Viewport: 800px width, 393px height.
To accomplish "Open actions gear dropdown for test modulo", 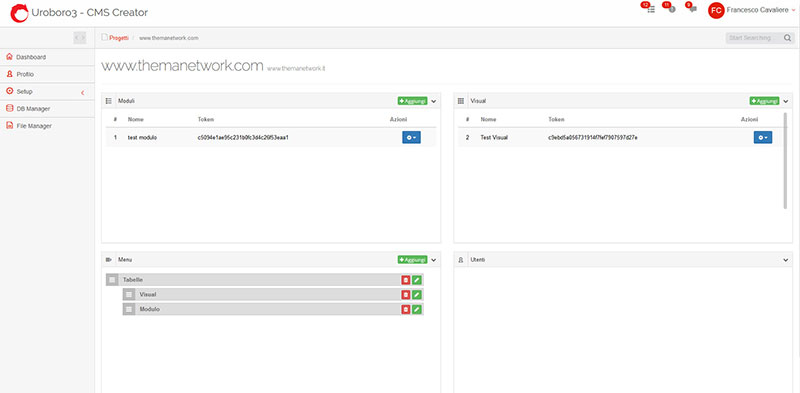I will [x=411, y=137].
